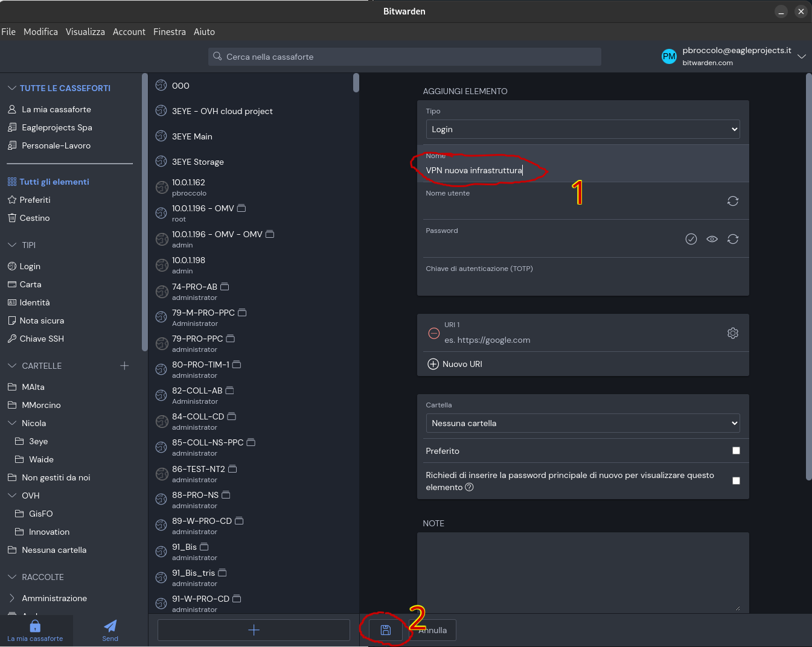Check if the password was exposed
This screenshot has width=812, height=647.
(691, 239)
